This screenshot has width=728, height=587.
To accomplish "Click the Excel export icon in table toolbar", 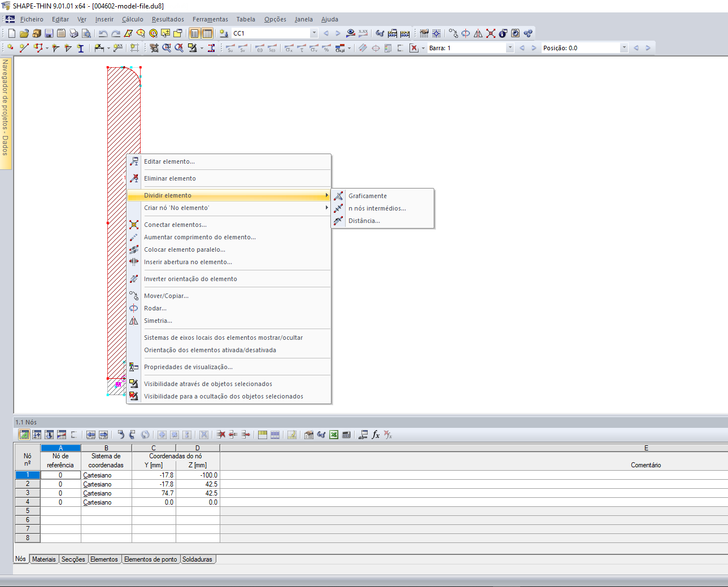I will [334, 435].
